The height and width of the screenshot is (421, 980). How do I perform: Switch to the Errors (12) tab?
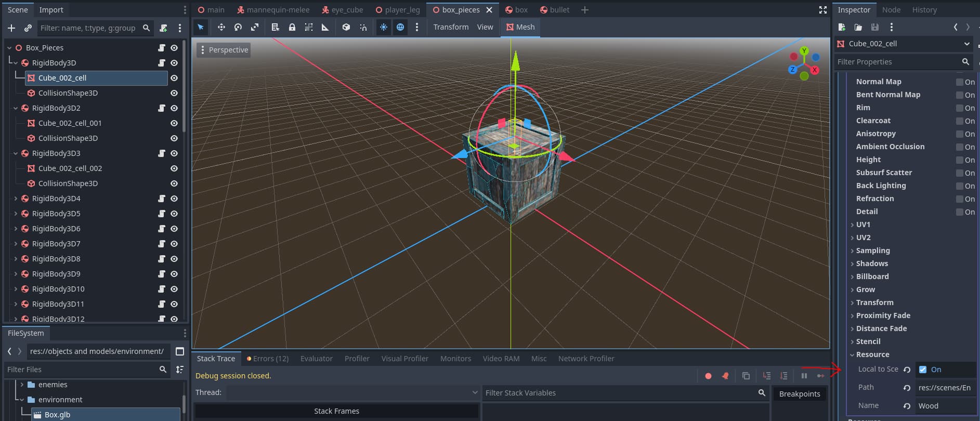point(268,359)
